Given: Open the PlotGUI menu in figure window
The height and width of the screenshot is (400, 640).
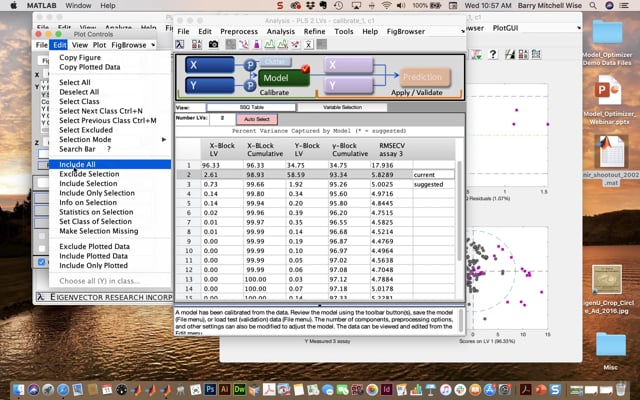Looking at the screenshot, I should pos(505,28).
